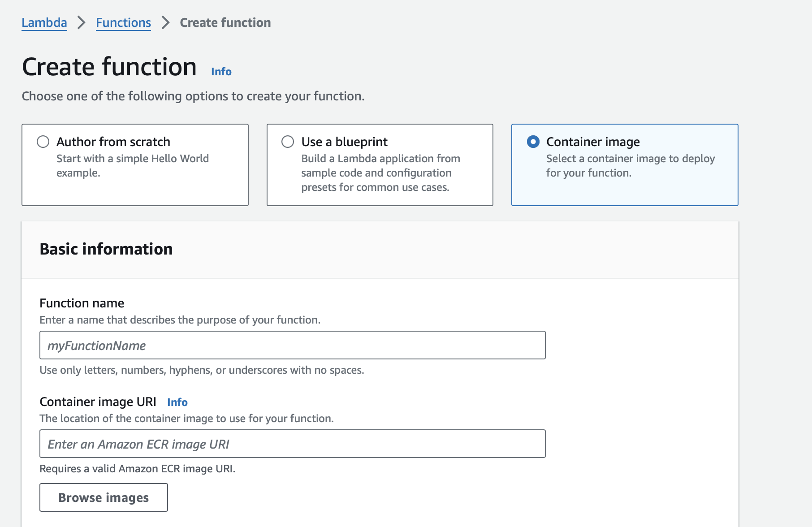Go to the Functions breadcrumb link
This screenshot has width=812, height=527.
pos(123,22)
